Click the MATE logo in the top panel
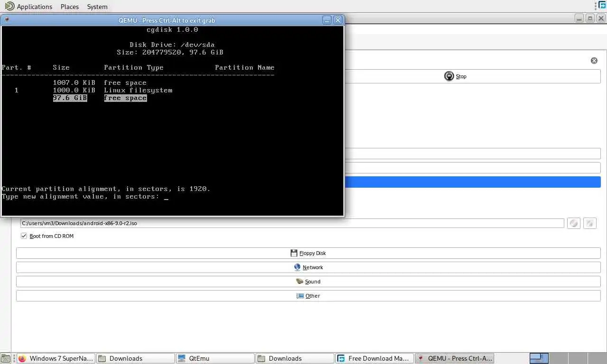Viewport: 607px width, 364px height. coord(9,6)
